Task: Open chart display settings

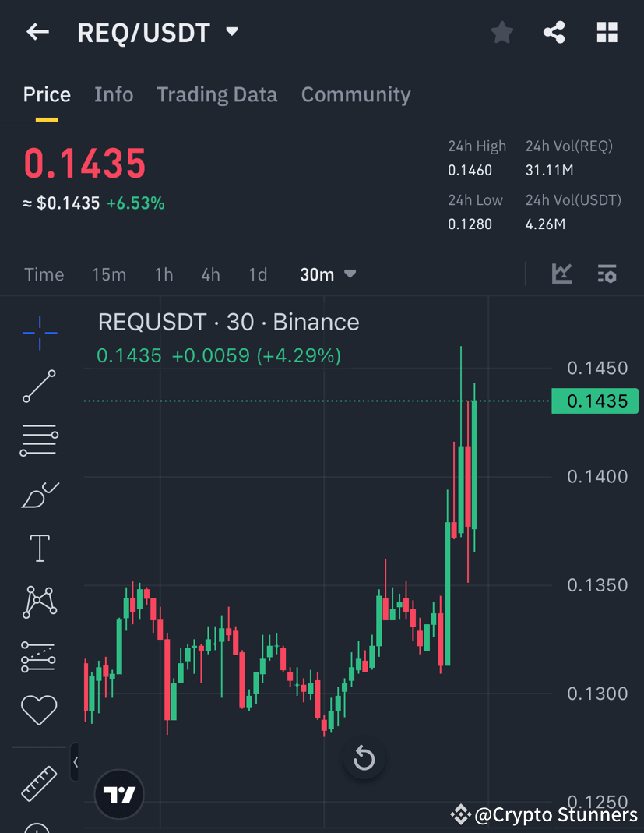Action: click(607, 274)
